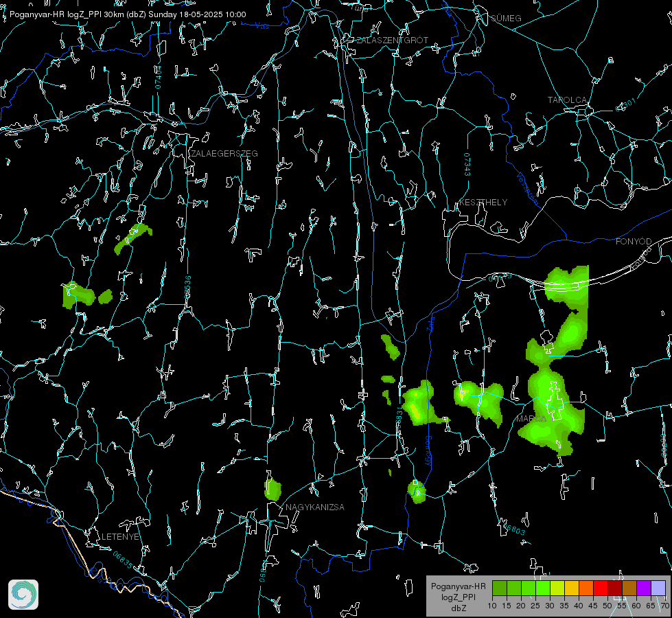Image resolution: width=672 pixels, height=618 pixels.
Task: Click the Poganyvar-HR text in the legend
Action: pyautogui.click(x=458, y=586)
